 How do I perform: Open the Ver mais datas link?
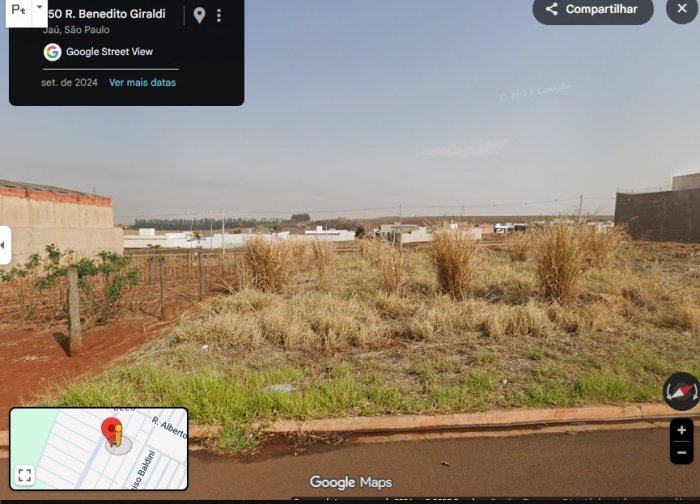click(142, 82)
